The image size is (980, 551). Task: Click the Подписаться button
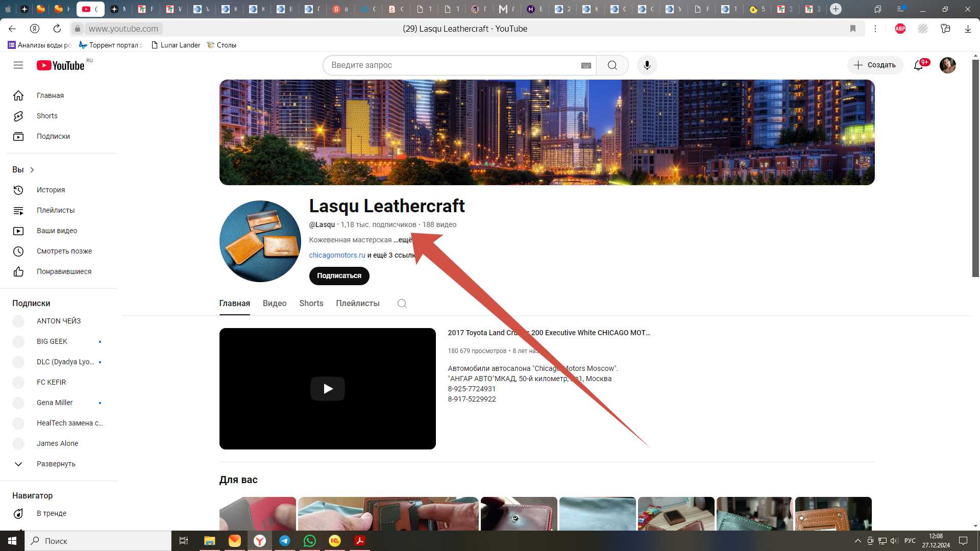pos(339,275)
